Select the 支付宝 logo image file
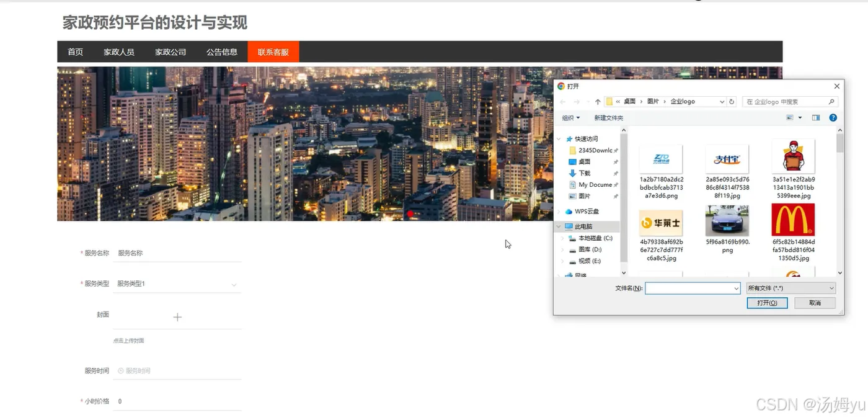Image resolution: width=868 pixels, height=420 pixels. click(x=727, y=172)
